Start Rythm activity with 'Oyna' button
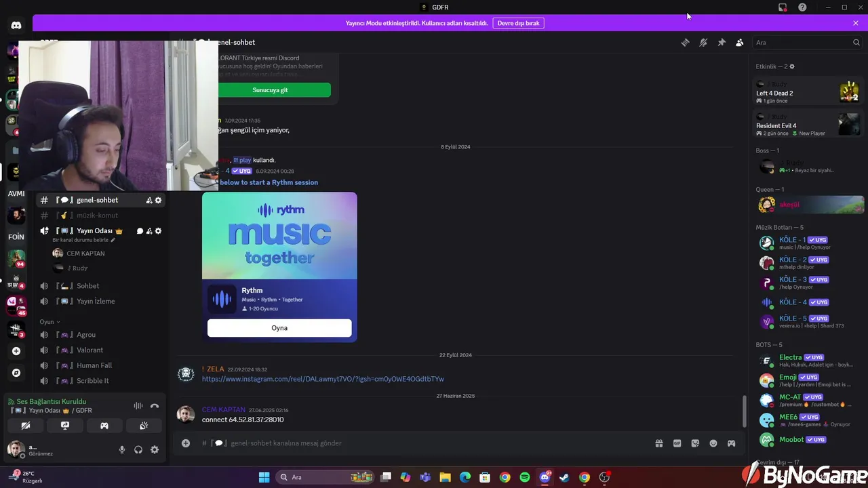The height and width of the screenshot is (488, 868). [x=279, y=327]
